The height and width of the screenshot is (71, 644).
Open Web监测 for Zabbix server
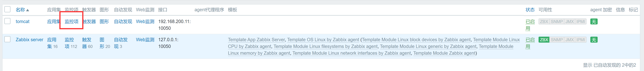145,40
